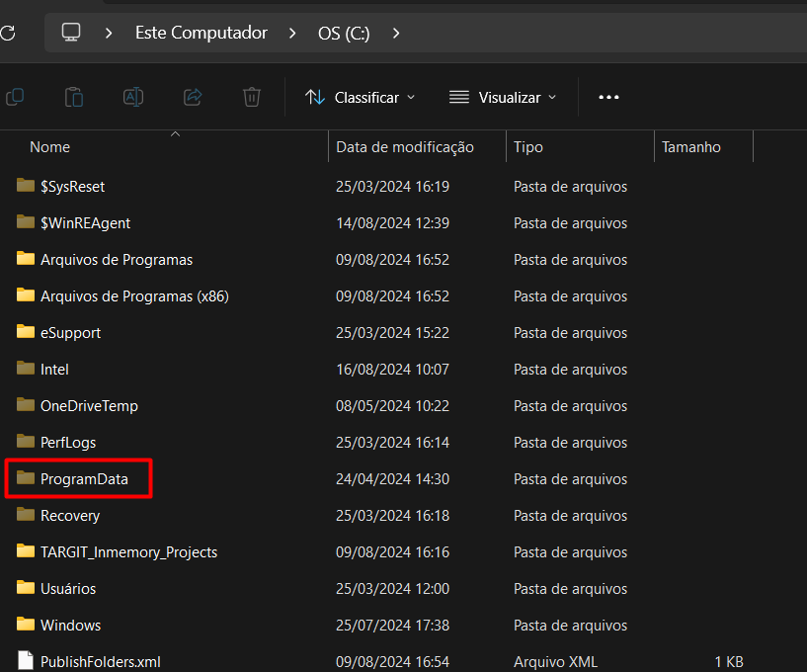Click date 25/07/2024 17:38 of Windows
807x672 pixels.
393,626
